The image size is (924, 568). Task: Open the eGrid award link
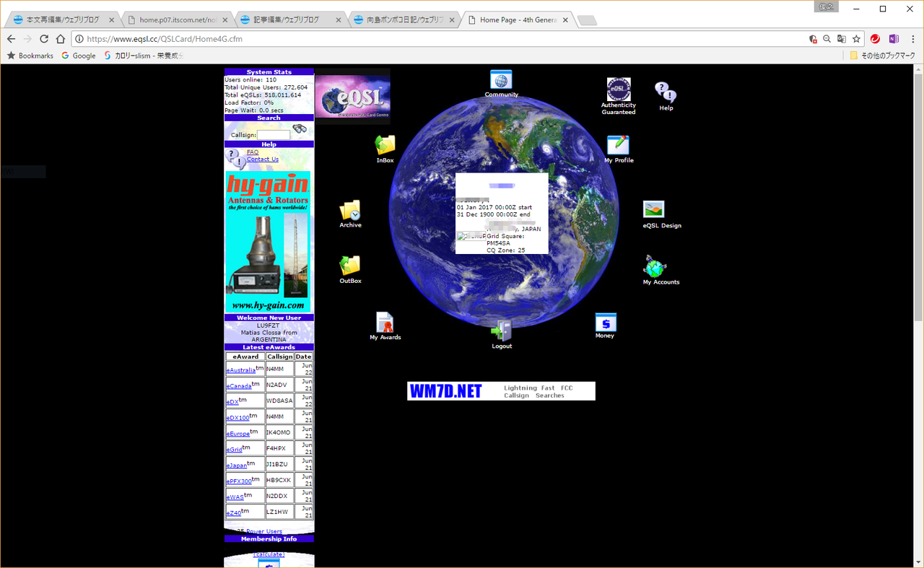pos(234,450)
